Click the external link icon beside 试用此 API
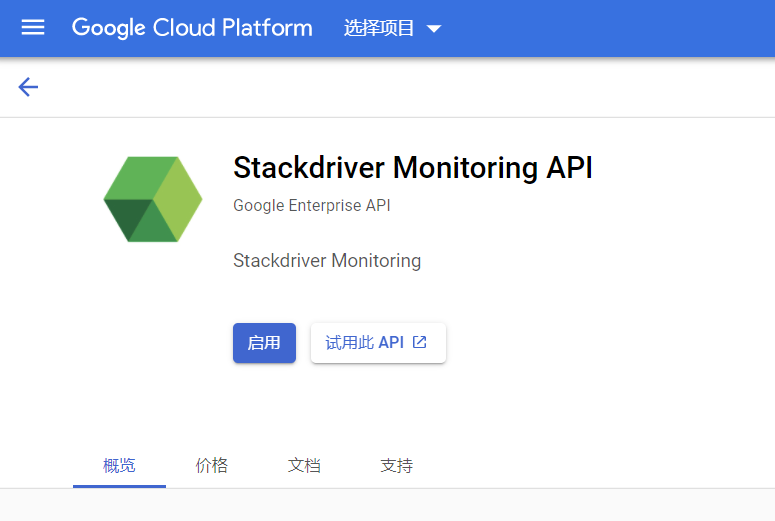775x521 pixels. click(420, 342)
